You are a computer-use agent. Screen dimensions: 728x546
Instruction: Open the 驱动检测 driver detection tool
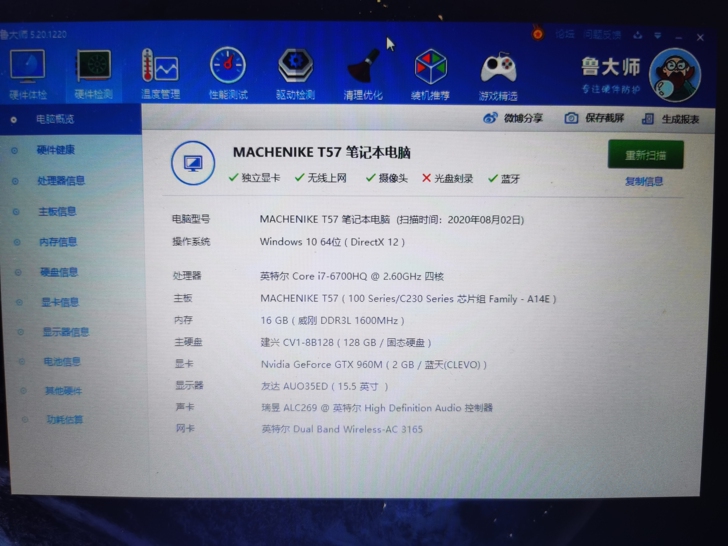(296, 74)
